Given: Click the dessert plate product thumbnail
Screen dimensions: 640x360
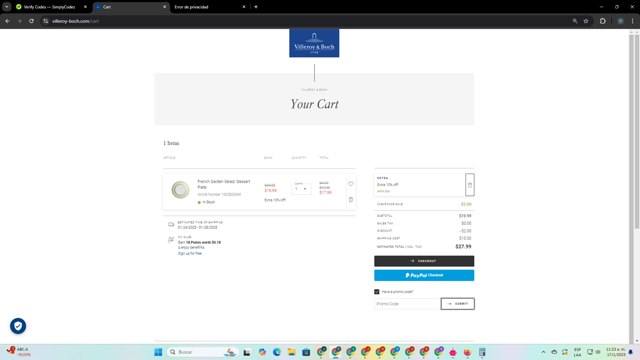Looking at the screenshot, I should point(180,190).
